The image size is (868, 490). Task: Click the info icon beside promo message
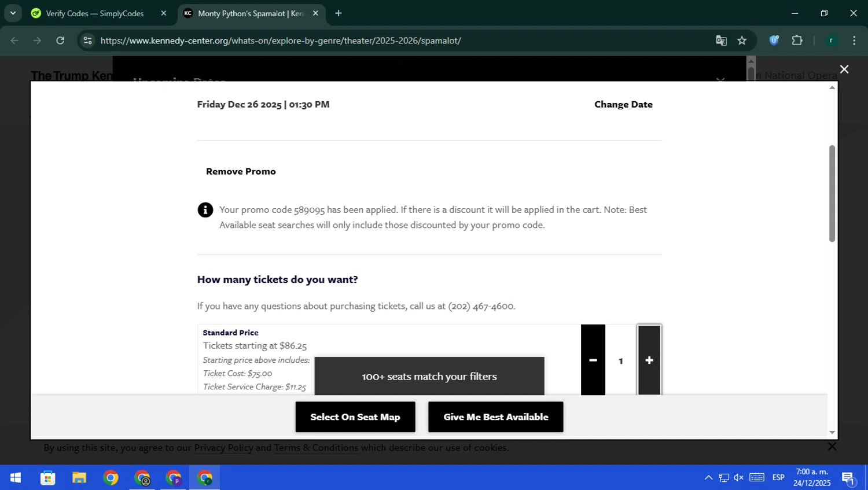[x=205, y=209]
